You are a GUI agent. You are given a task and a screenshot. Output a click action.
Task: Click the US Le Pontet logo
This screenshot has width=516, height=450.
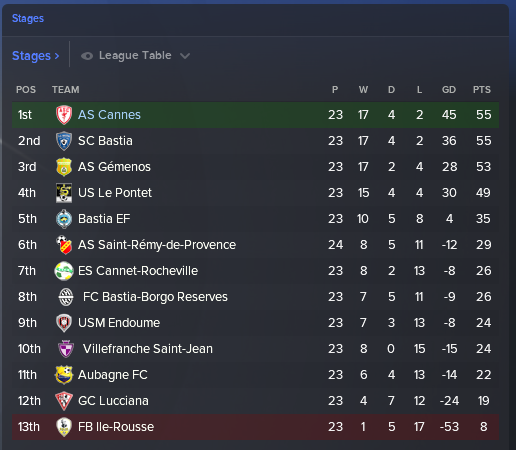point(64,193)
